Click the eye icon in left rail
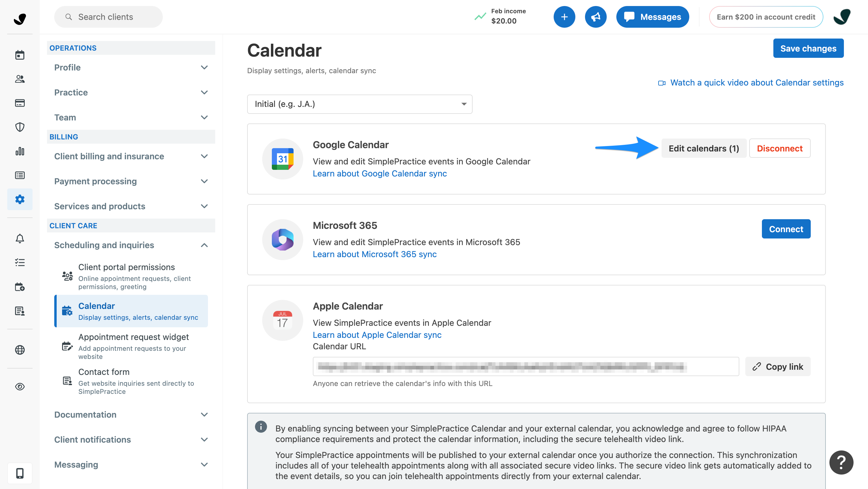The height and width of the screenshot is (489, 868). [20, 386]
